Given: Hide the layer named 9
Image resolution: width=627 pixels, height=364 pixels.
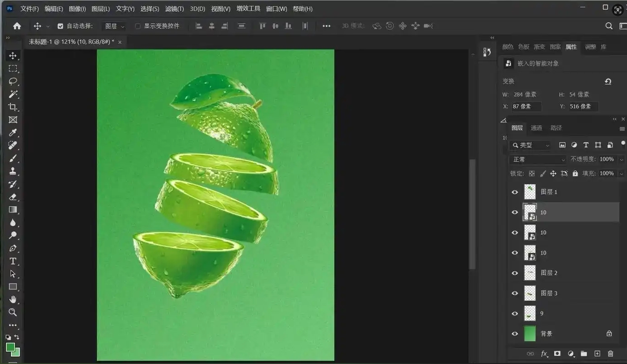Looking at the screenshot, I should pyautogui.click(x=515, y=314).
